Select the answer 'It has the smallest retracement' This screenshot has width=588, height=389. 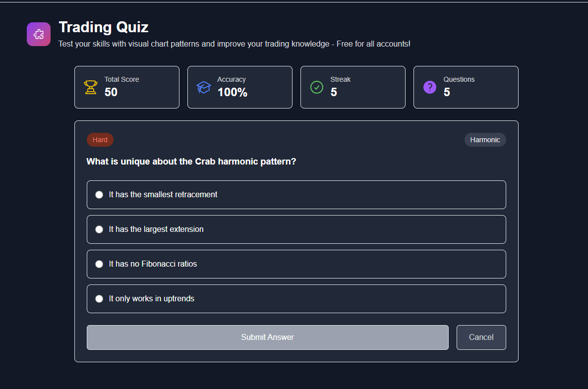(296, 194)
